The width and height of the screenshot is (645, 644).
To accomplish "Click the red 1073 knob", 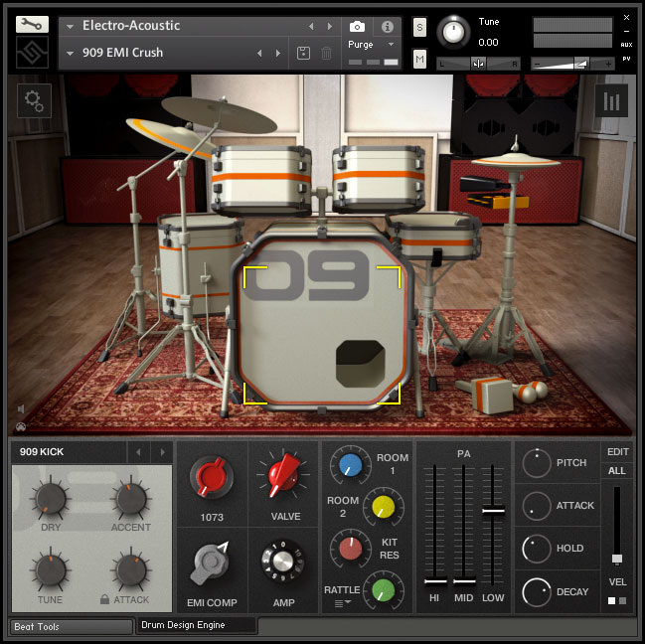I will 212,477.
